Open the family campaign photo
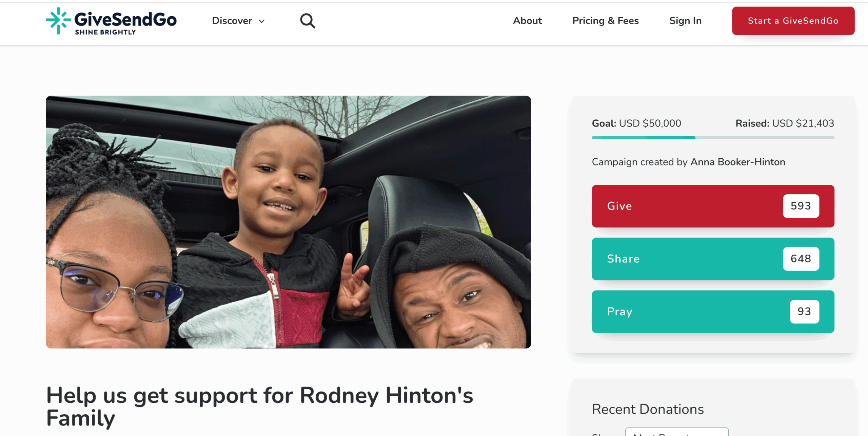 [288, 222]
